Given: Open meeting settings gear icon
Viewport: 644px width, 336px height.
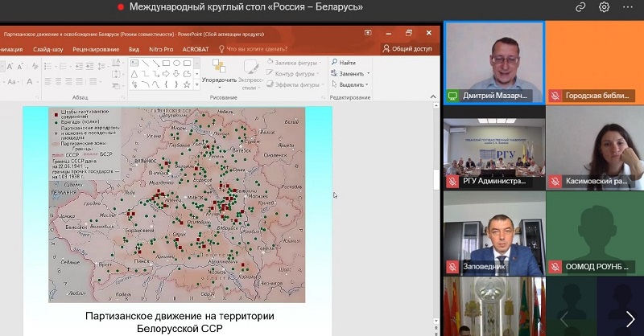Looking at the screenshot, I should click(x=604, y=7).
